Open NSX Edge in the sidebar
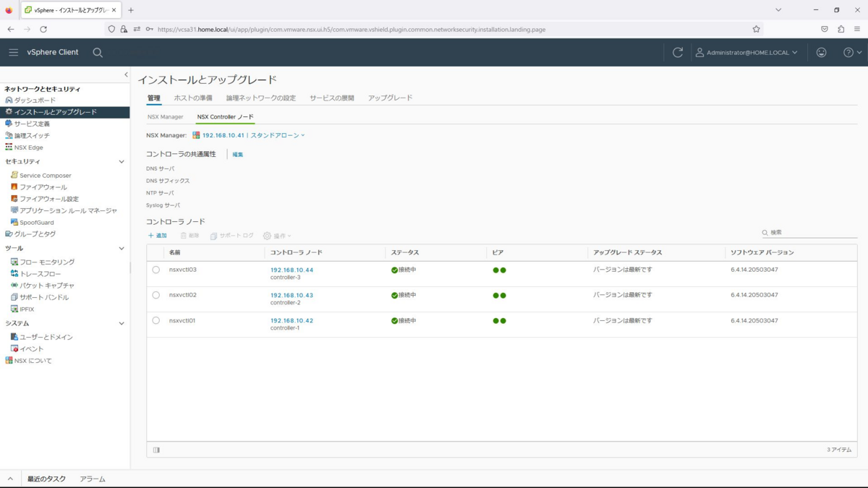The height and width of the screenshot is (488, 868). pos(28,147)
